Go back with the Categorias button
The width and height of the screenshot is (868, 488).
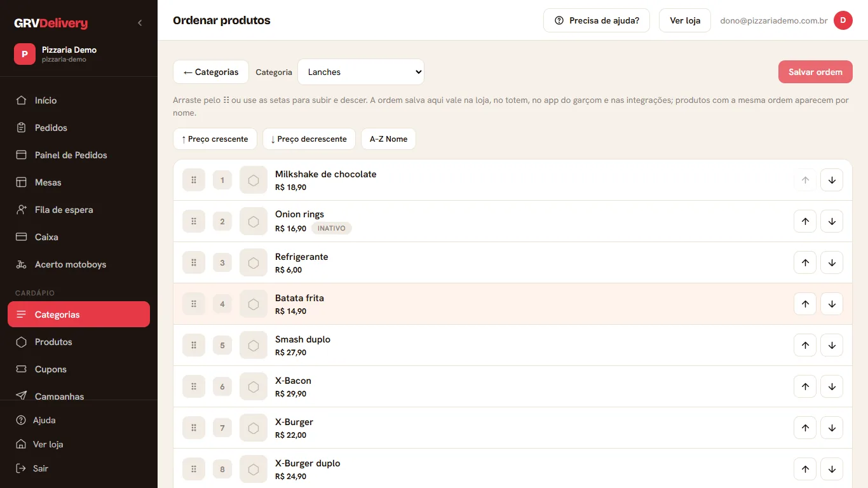click(211, 72)
